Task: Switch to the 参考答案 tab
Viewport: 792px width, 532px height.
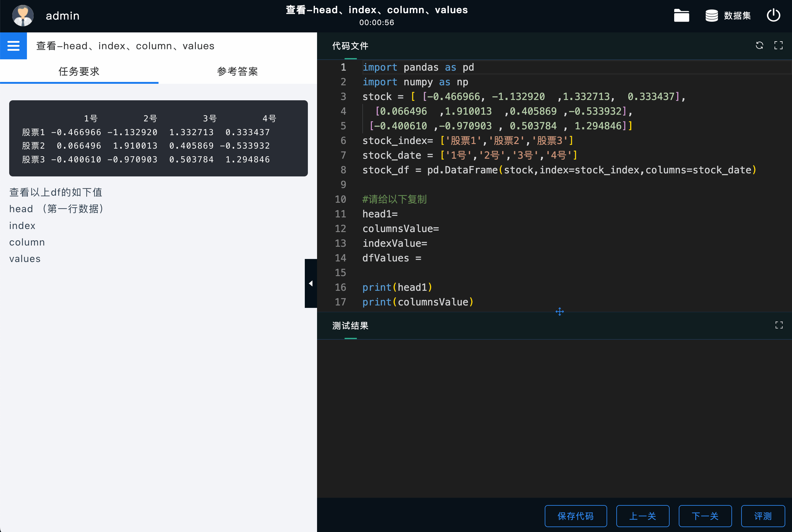Action: (237, 71)
